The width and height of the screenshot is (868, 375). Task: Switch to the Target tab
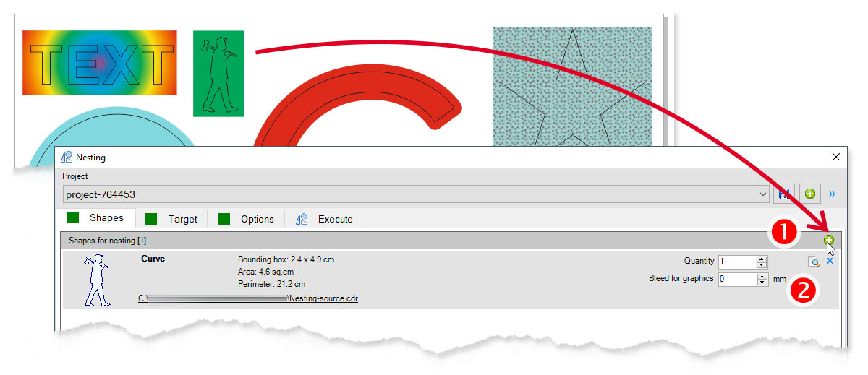(171, 219)
